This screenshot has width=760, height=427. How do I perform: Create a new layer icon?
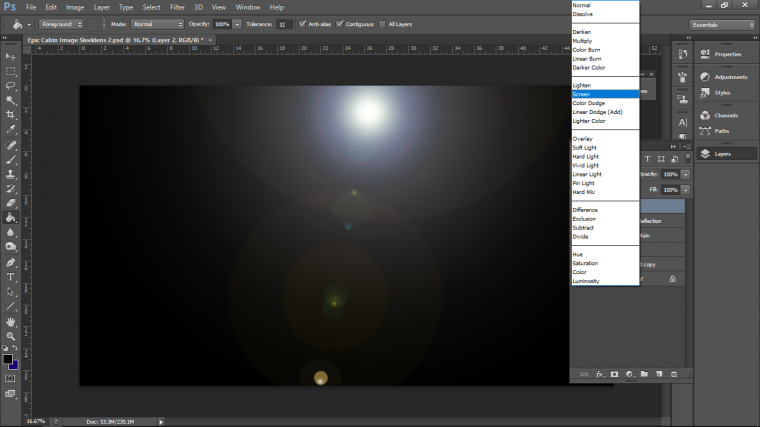coord(659,374)
